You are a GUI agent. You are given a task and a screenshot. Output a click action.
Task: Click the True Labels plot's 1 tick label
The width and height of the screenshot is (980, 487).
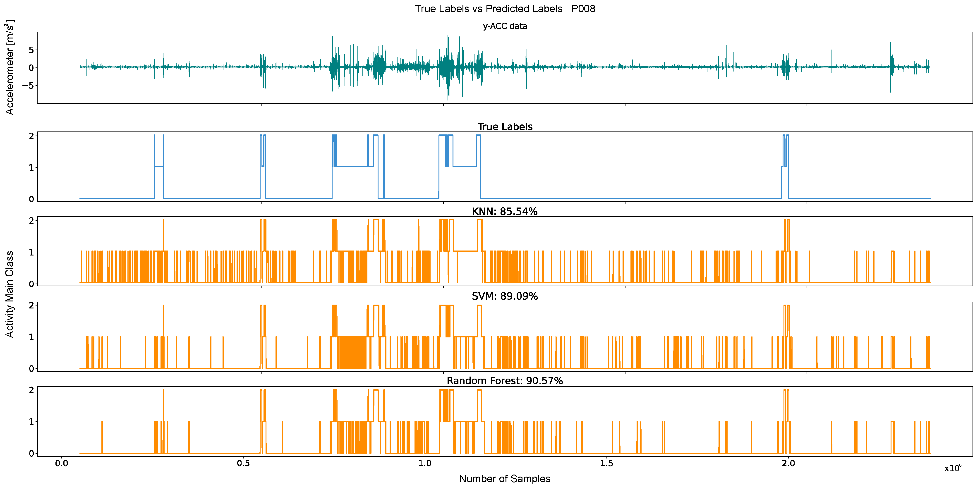click(x=31, y=168)
